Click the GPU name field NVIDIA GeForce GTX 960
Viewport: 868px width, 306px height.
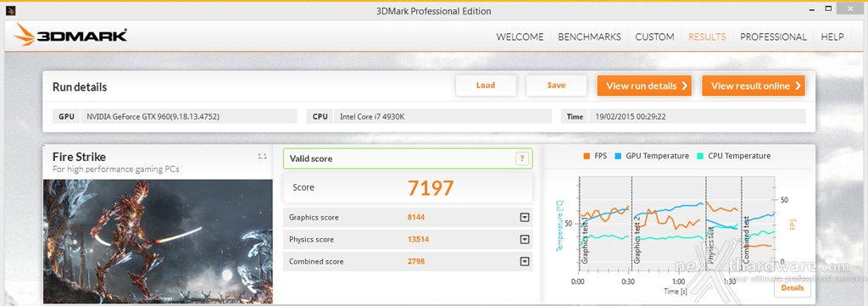[x=189, y=117]
